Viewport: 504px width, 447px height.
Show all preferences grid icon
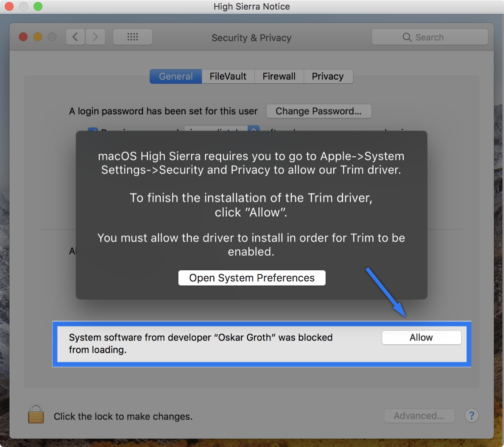click(132, 37)
